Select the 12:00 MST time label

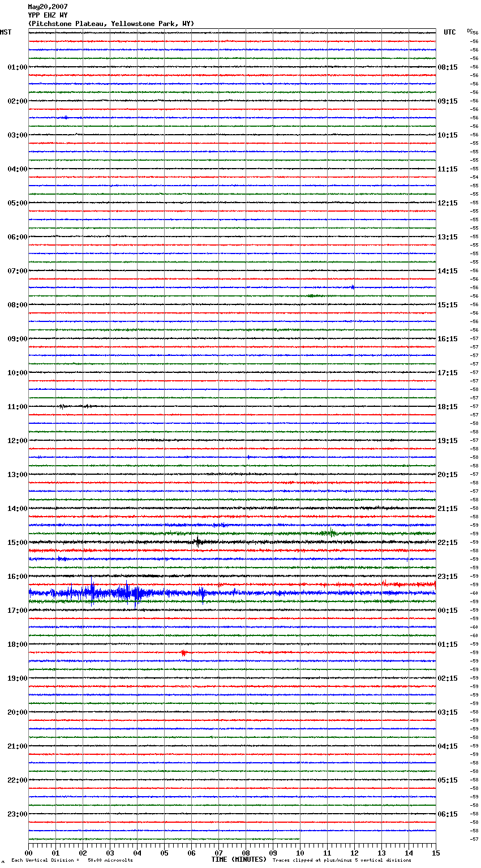tap(18, 441)
